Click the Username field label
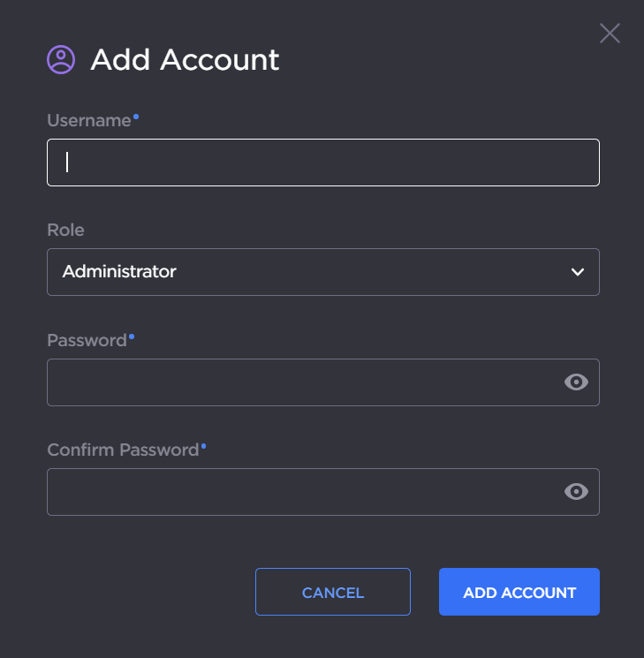This screenshot has width=644, height=658. tap(88, 121)
